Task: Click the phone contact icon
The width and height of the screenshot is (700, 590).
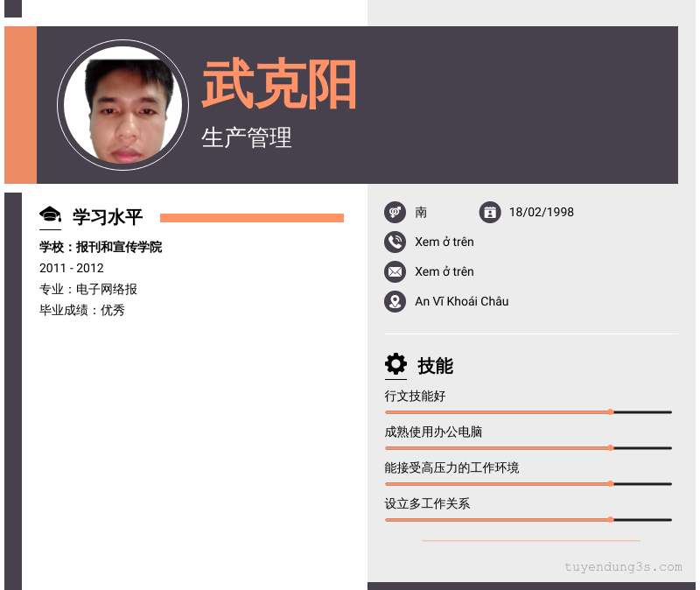Action: pos(395,242)
